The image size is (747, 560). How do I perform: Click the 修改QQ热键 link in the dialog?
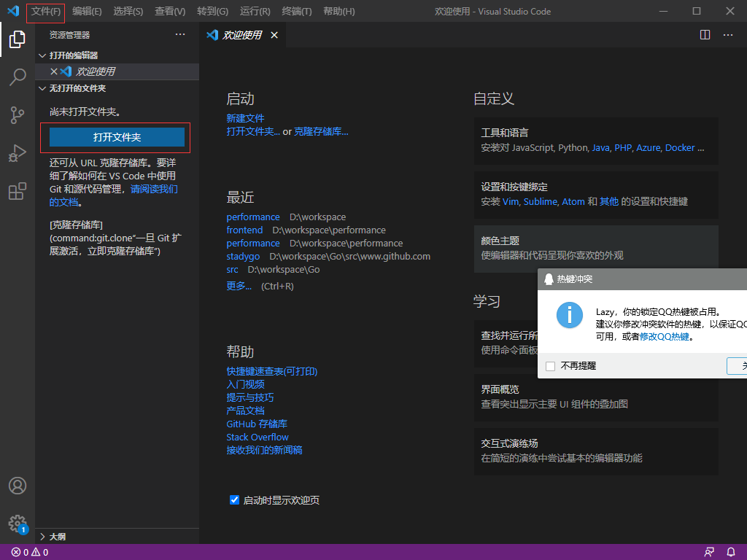coord(665,337)
